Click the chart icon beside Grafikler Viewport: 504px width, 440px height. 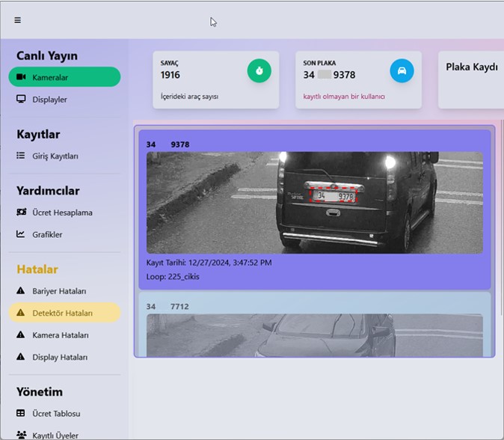pyautogui.click(x=21, y=234)
